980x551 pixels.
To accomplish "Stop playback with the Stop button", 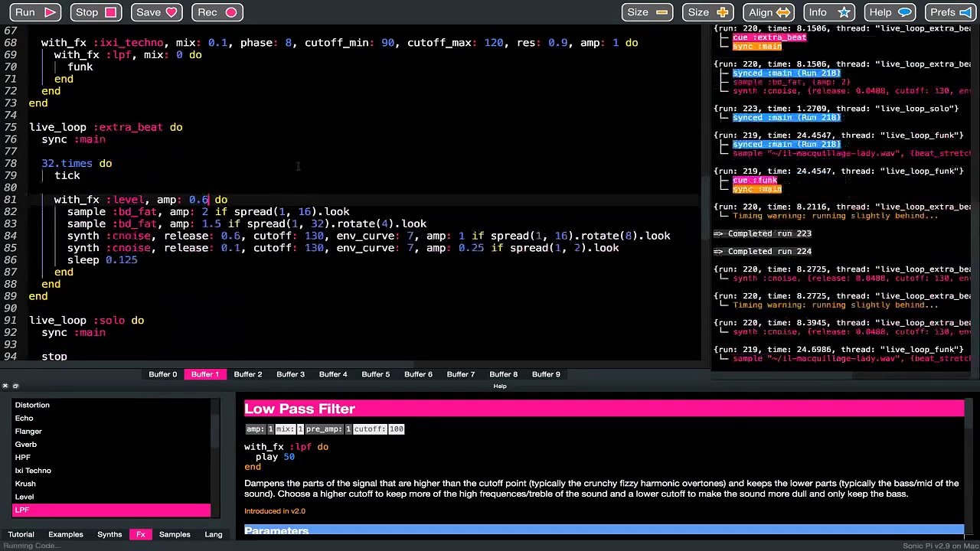I will tap(96, 12).
